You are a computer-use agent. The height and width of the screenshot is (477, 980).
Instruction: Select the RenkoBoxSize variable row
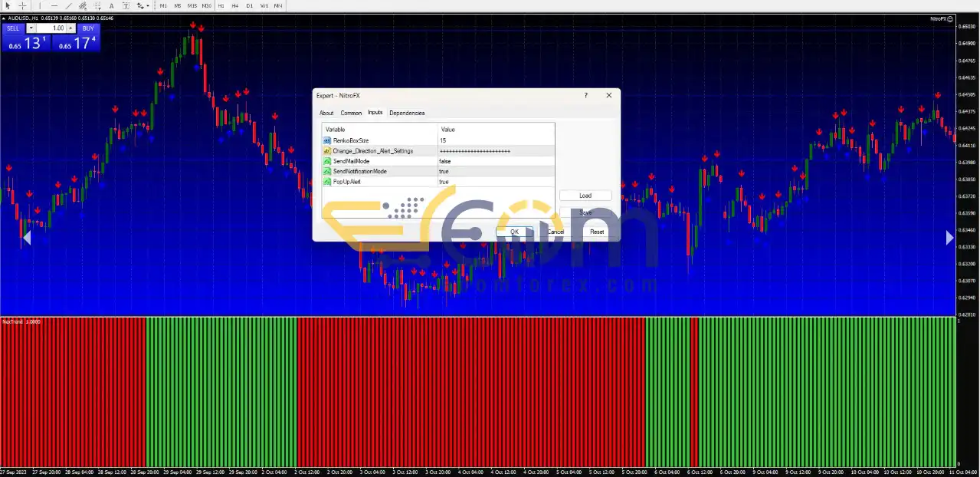click(438, 140)
